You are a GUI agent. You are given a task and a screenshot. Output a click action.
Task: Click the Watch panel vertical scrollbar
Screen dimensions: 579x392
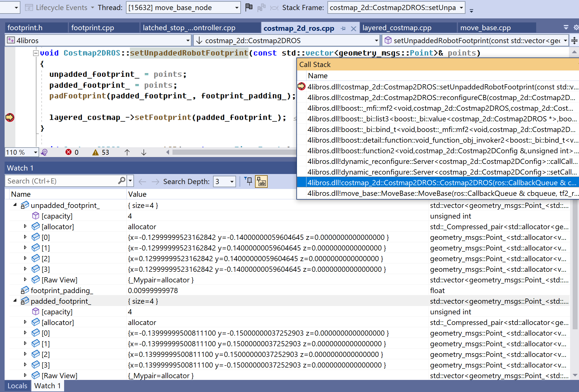click(575, 265)
